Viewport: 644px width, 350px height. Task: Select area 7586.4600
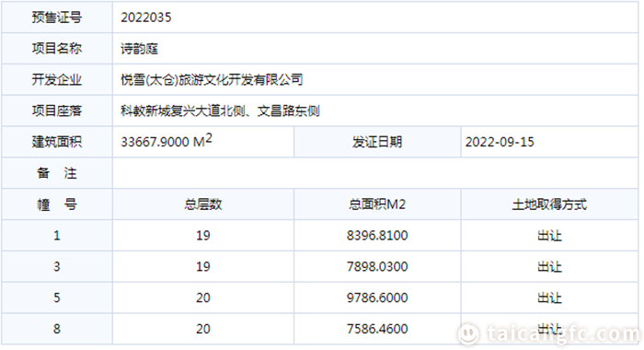[x=377, y=329]
